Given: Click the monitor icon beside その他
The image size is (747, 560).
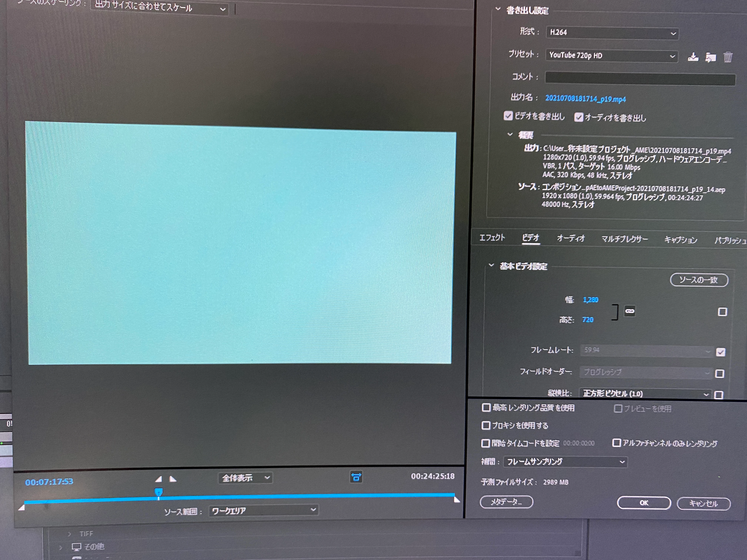Looking at the screenshot, I should coord(77,547).
